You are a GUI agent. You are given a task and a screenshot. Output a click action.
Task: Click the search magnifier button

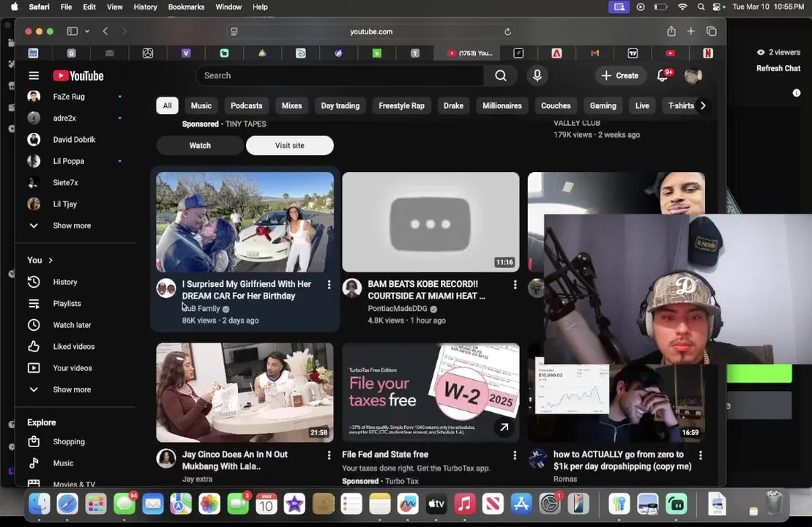pyautogui.click(x=500, y=75)
